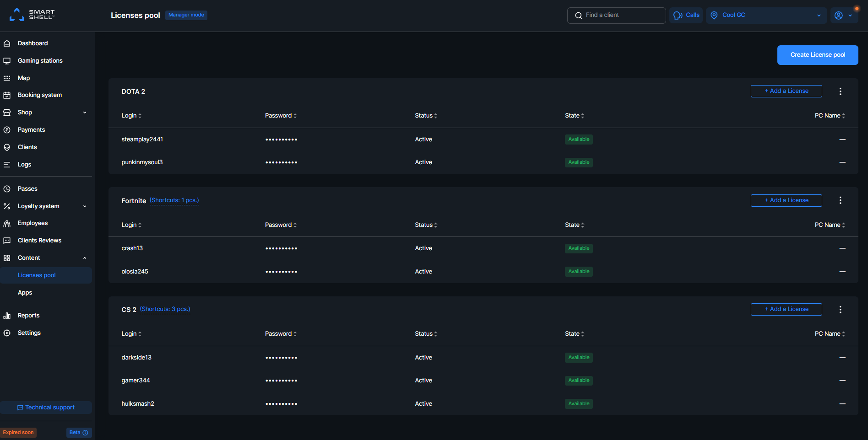The width and height of the screenshot is (868, 440).
Task: Open the Shortcuts link for CS 2
Action: tap(165, 309)
